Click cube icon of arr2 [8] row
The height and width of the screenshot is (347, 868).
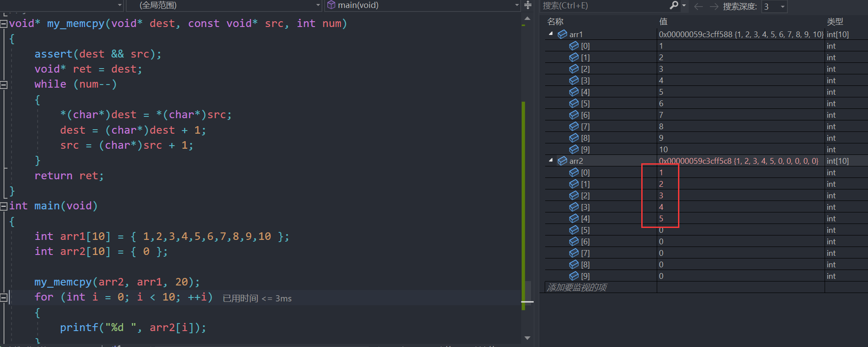tap(574, 264)
